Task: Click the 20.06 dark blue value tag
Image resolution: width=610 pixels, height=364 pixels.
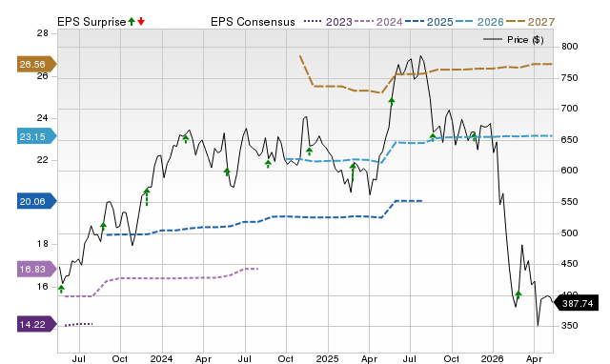Action: (36, 201)
